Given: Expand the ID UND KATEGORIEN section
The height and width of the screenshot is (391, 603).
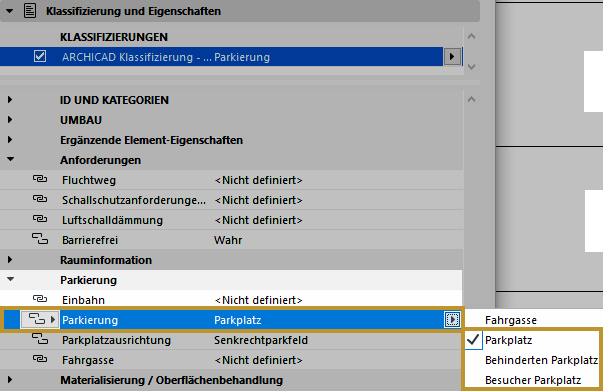Looking at the screenshot, I should [10, 100].
